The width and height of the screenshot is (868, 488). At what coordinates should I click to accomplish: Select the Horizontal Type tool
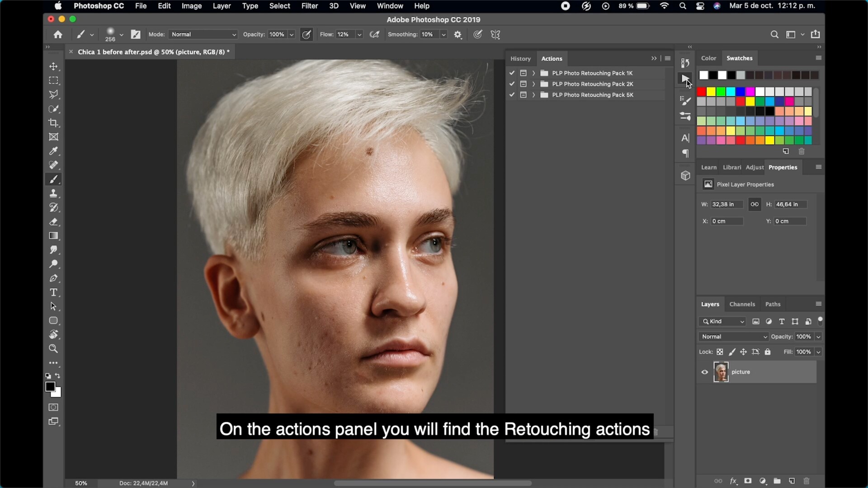(x=54, y=292)
